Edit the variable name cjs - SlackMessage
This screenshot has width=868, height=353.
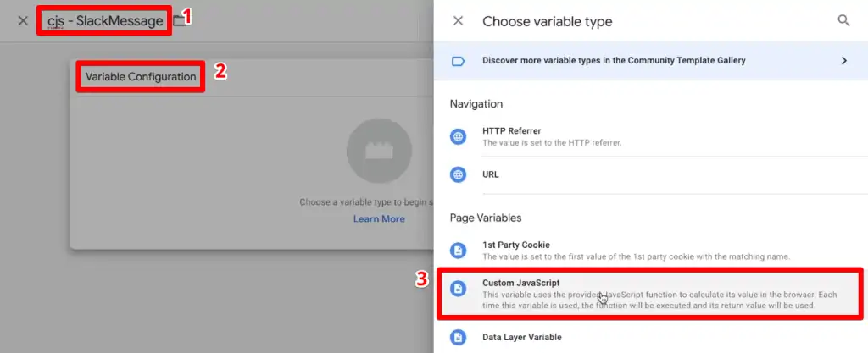click(105, 21)
